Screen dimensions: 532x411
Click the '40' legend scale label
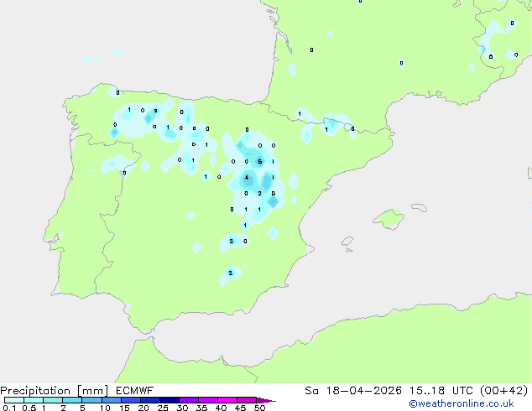click(221, 408)
